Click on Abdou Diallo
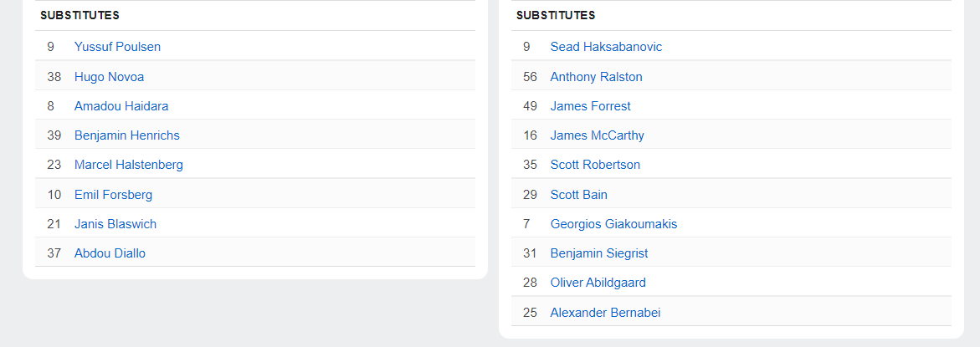 pos(110,253)
